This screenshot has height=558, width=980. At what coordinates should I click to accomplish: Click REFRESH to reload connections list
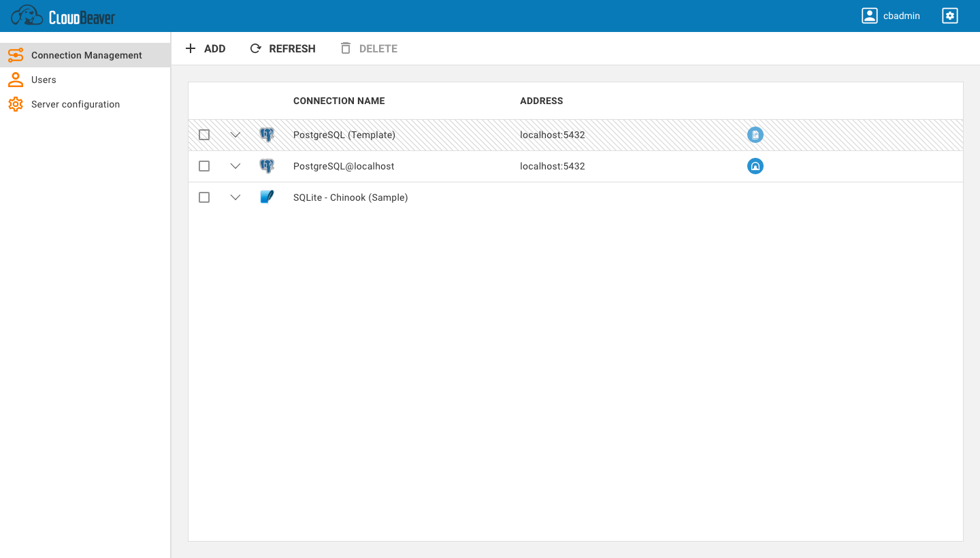click(x=282, y=48)
